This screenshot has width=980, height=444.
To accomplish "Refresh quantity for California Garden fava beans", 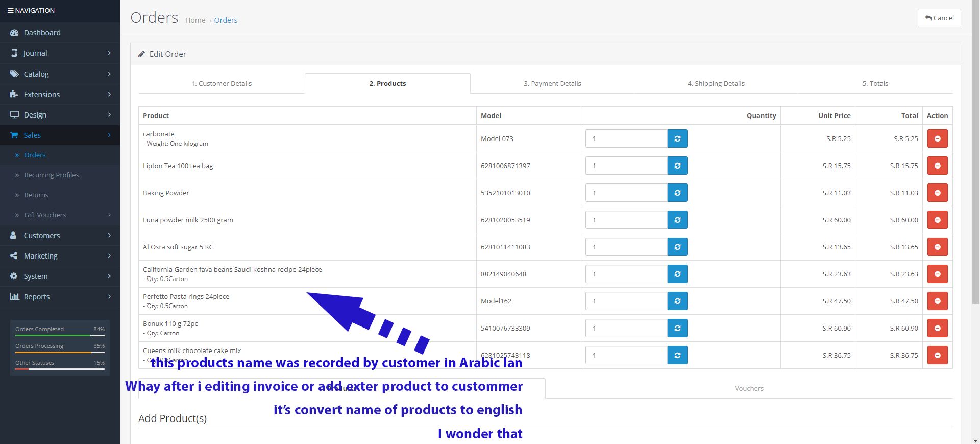I will pyautogui.click(x=677, y=274).
